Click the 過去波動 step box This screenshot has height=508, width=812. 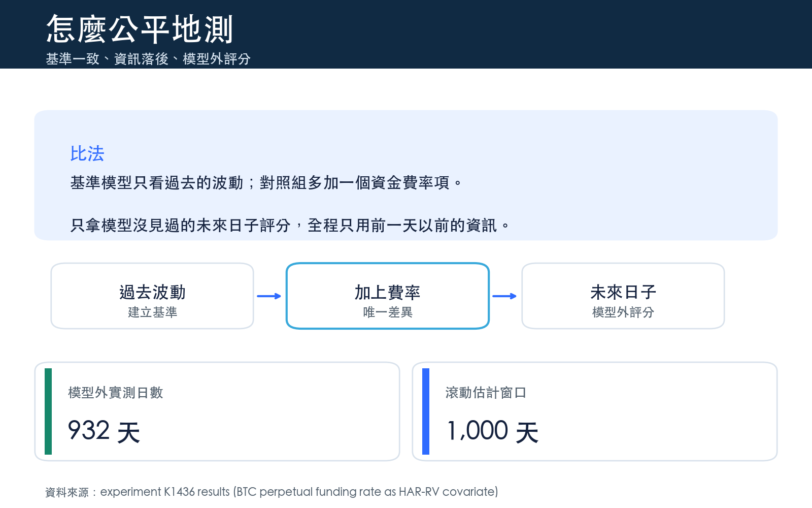pos(152,296)
